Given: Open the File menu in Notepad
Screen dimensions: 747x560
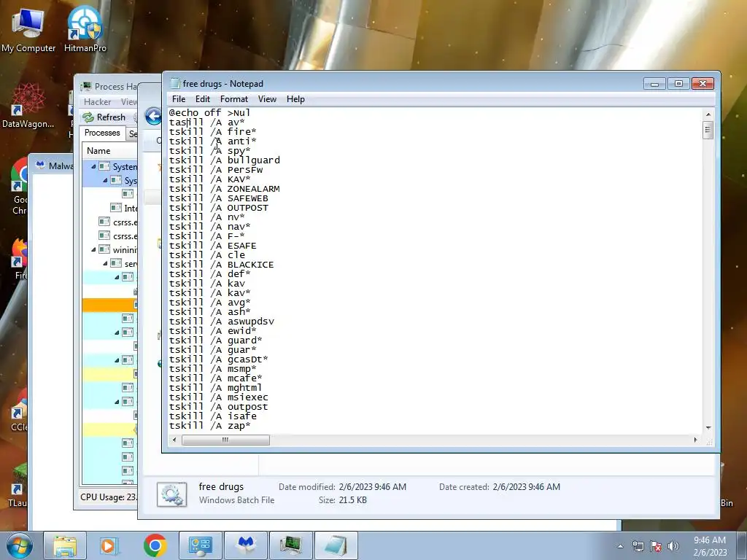Looking at the screenshot, I should 179,99.
